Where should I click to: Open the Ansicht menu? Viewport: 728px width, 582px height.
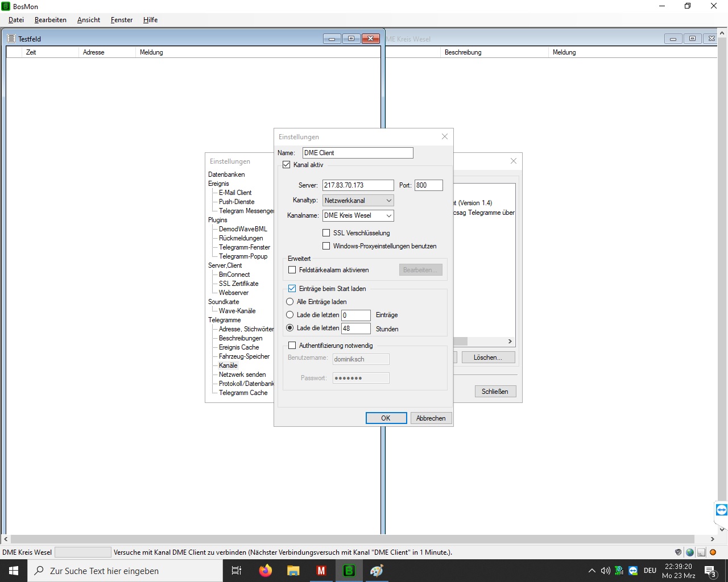coord(89,20)
